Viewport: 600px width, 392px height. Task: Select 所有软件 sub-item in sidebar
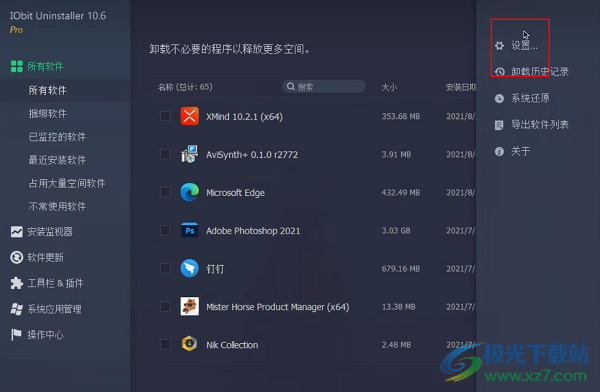pos(47,90)
